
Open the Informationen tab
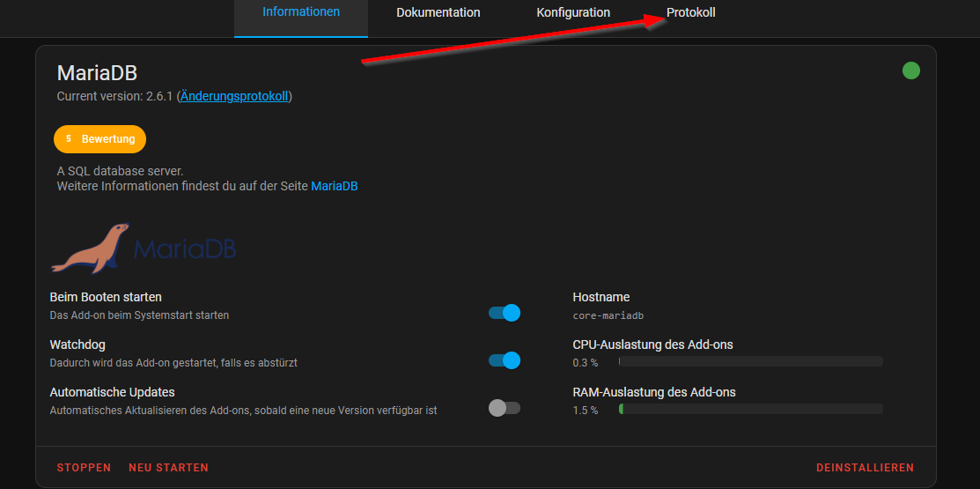click(x=300, y=11)
